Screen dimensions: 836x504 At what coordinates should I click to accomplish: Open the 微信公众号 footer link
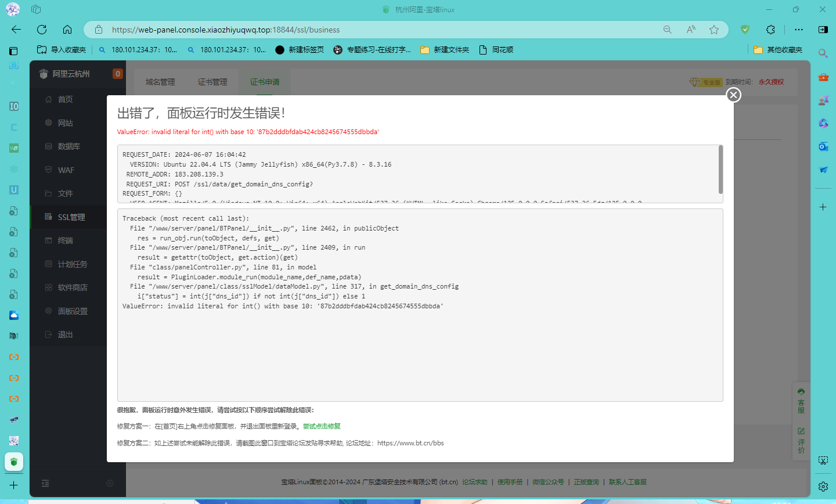coord(548,482)
